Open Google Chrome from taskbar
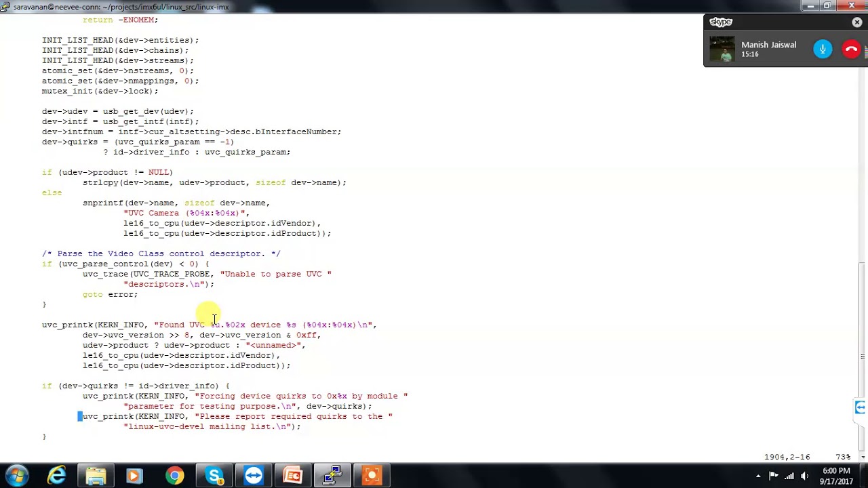868x488 pixels. (x=174, y=476)
